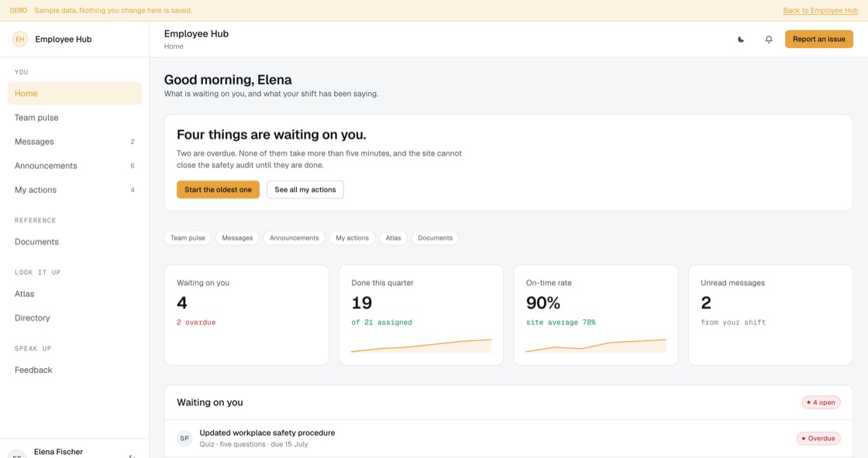The height and width of the screenshot is (458, 868).
Task: Open notifications via the bell icon
Action: pyautogui.click(x=769, y=40)
